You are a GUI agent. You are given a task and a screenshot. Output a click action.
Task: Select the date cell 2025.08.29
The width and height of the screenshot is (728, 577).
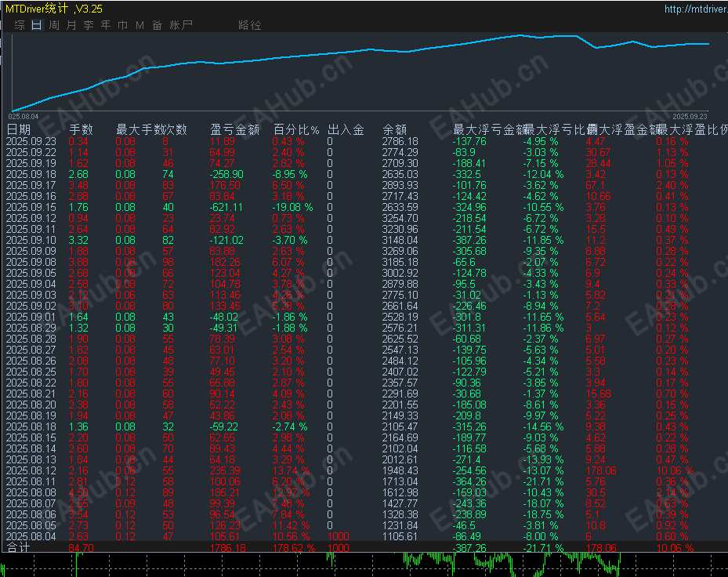coord(31,328)
